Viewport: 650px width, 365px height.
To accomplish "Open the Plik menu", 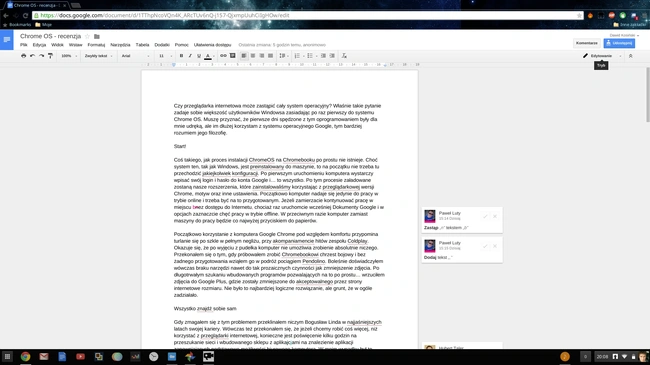I will click(24, 45).
